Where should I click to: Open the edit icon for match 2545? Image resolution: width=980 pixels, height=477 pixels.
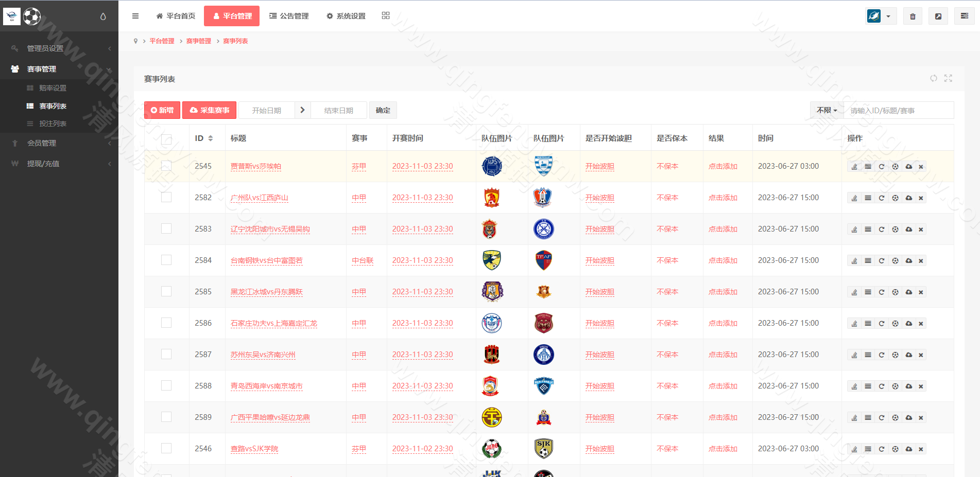854,166
